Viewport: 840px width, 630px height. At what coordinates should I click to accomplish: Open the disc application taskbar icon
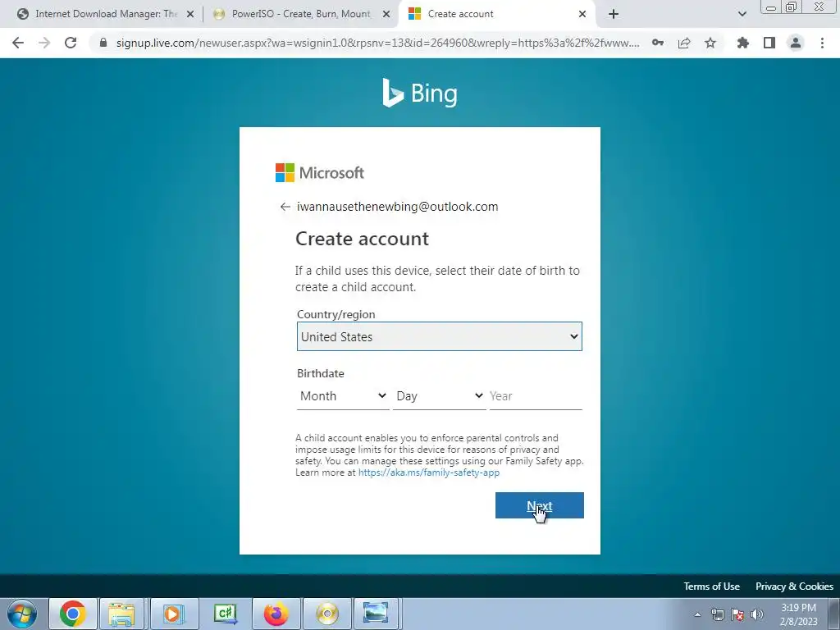click(326, 614)
